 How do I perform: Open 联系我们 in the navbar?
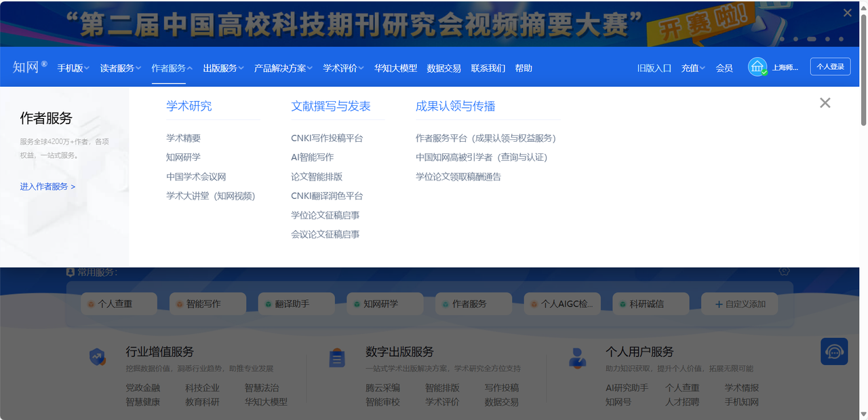488,68
